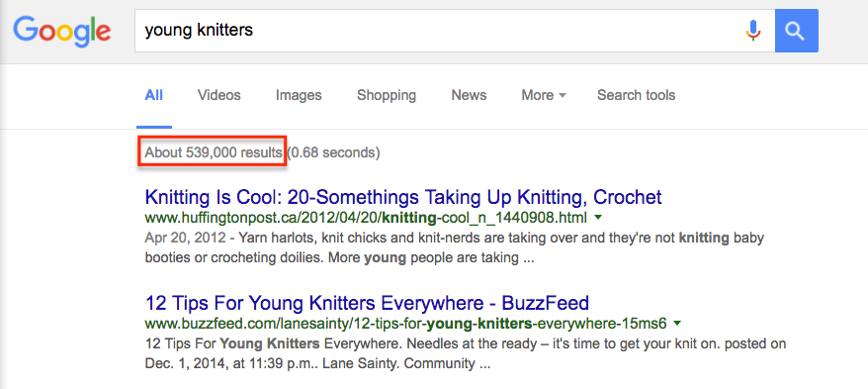
Task: Click the buzzfeed.com green URL text
Action: pyautogui.click(x=405, y=323)
